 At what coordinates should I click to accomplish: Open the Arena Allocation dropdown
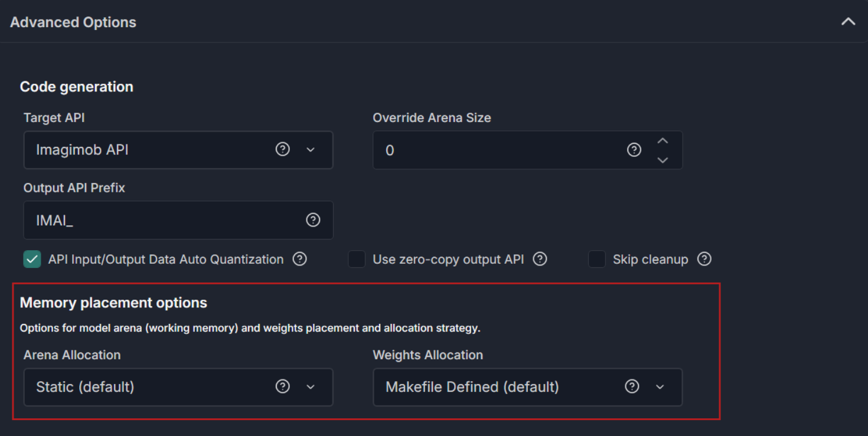tap(178, 387)
